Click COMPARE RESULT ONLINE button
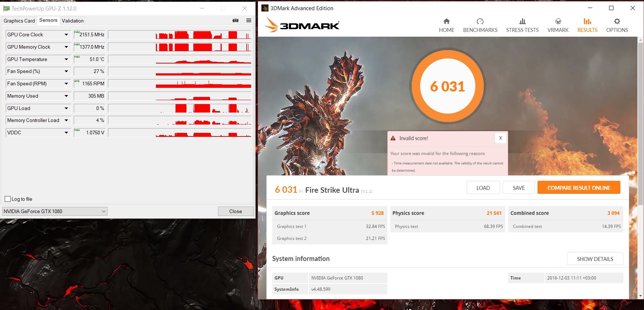644x310 pixels. pyautogui.click(x=579, y=188)
